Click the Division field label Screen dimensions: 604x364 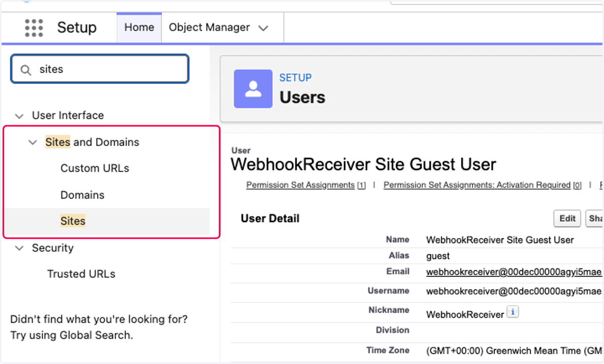(x=393, y=330)
